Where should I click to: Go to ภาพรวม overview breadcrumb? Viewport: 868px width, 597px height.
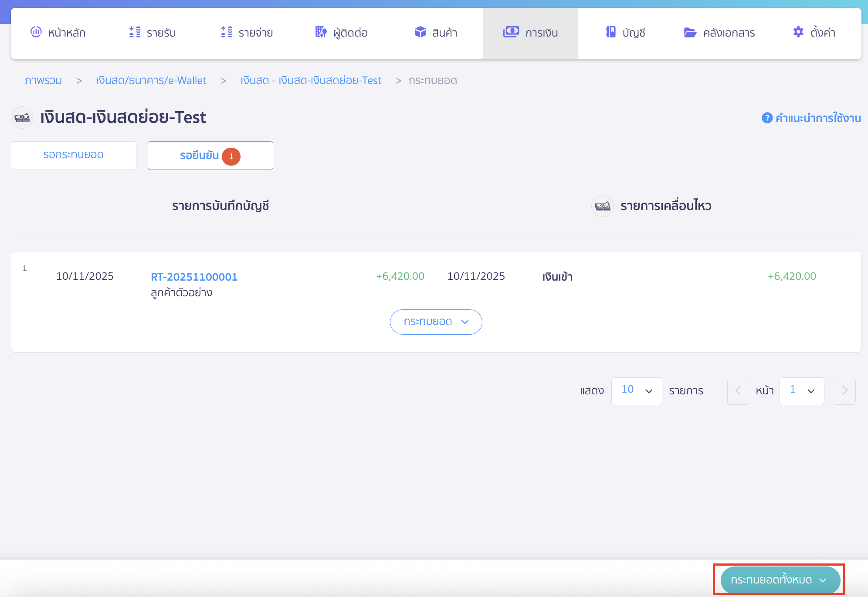tap(43, 80)
